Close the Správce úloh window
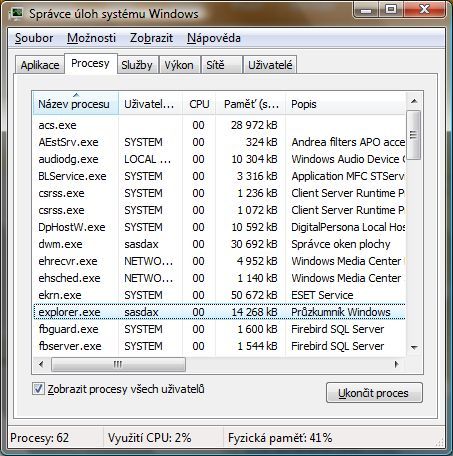Viewport: 453px width, 456px height. pos(424,9)
